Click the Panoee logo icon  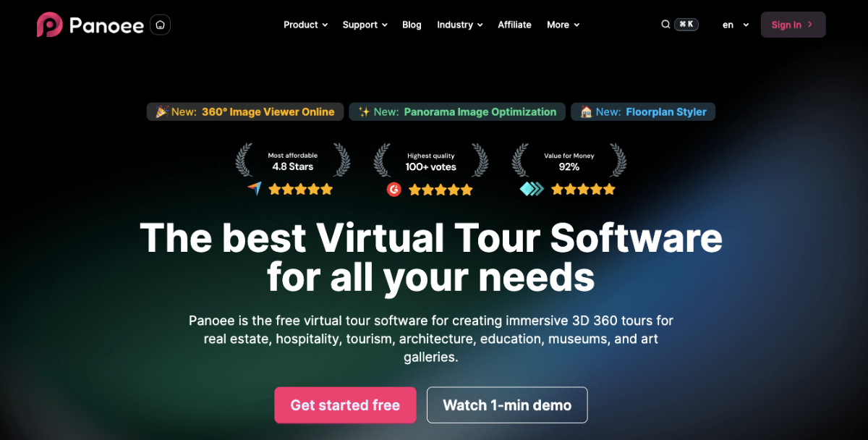coord(49,25)
